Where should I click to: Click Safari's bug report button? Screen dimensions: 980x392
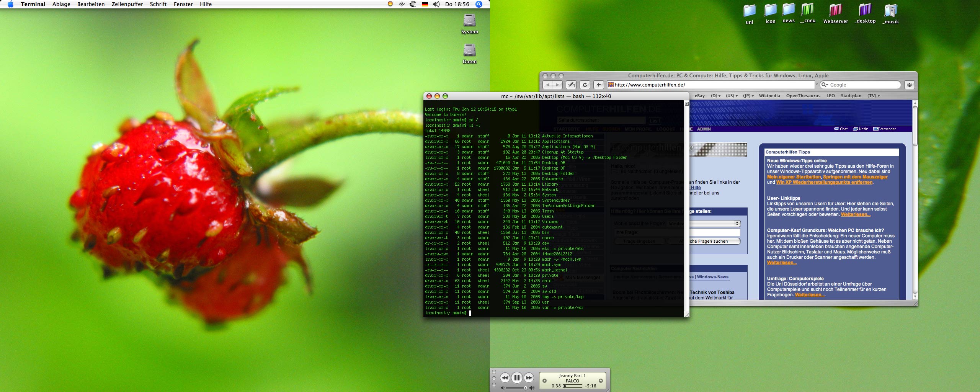[909, 85]
